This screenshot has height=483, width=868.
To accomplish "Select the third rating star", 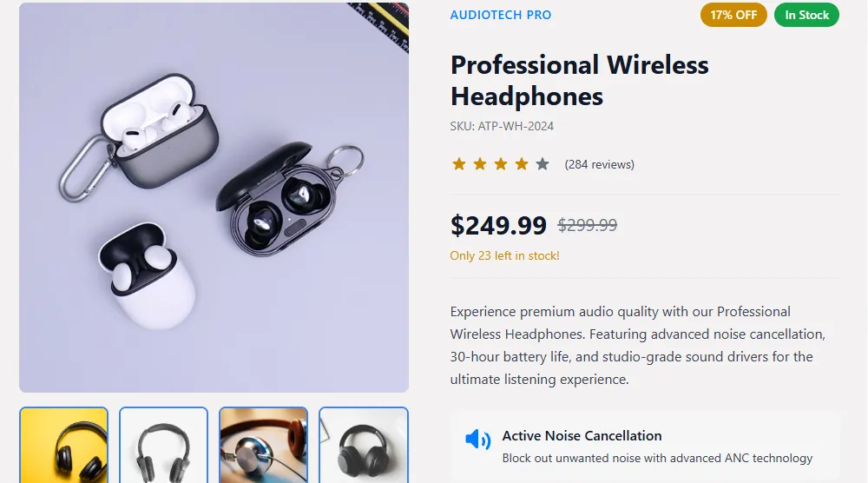I will [501, 164].
